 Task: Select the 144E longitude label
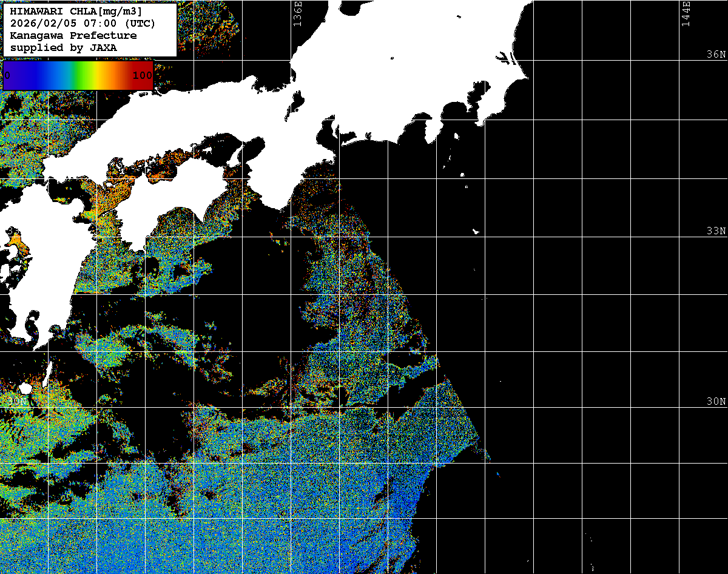686,13
